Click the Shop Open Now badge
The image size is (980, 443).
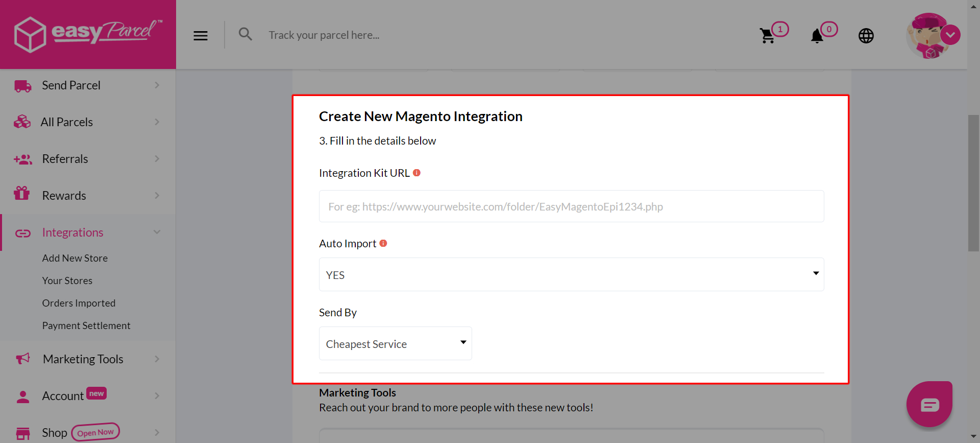(x=95, y=432)
